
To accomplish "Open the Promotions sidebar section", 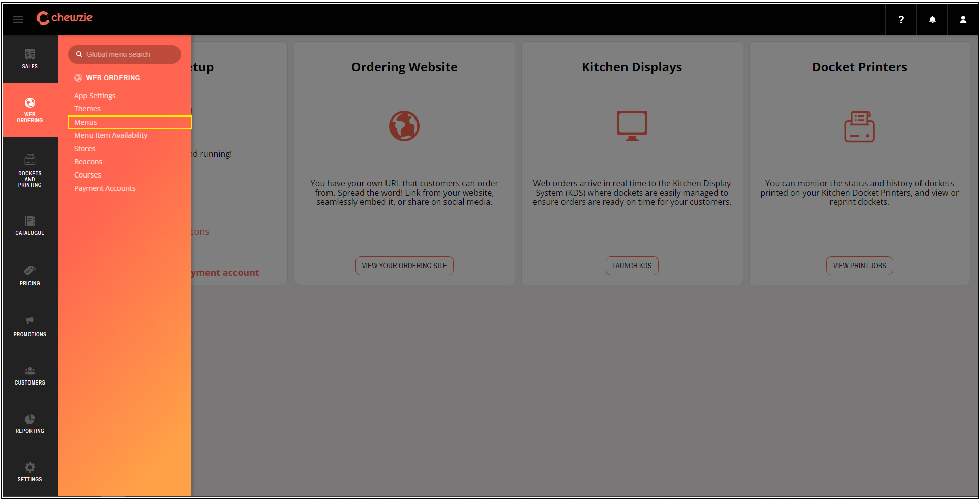I will [30, 327].
